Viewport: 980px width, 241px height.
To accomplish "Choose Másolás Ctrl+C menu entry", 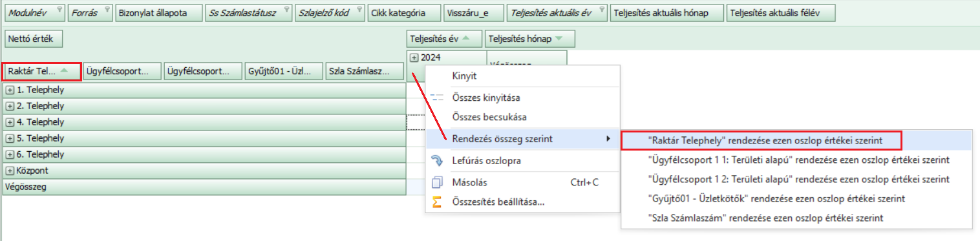I will 522,182.
